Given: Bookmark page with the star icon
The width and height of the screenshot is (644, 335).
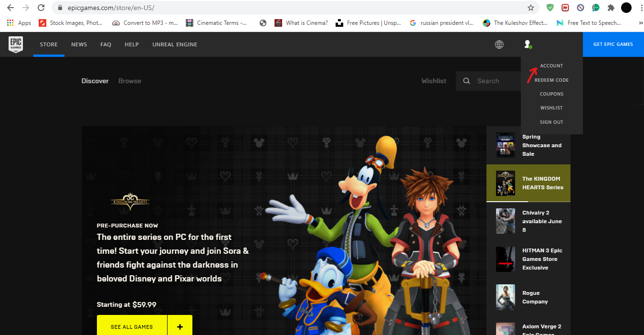Looking at the screenshot, I should (531, 8).
